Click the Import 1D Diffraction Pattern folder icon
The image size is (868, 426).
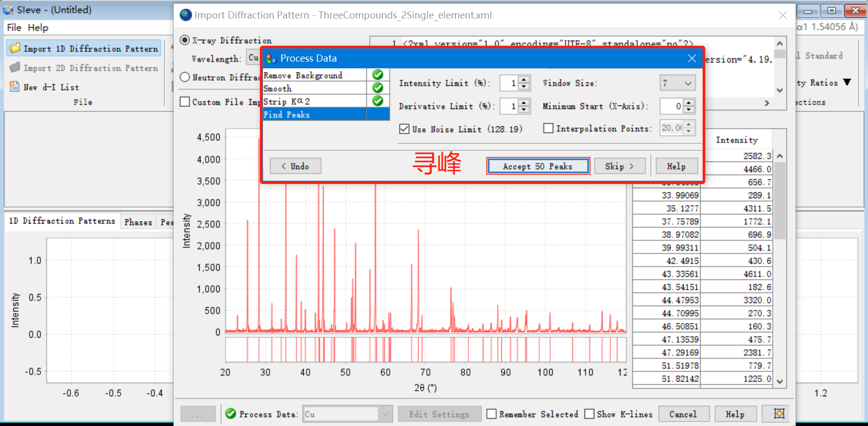pos(15,48)
